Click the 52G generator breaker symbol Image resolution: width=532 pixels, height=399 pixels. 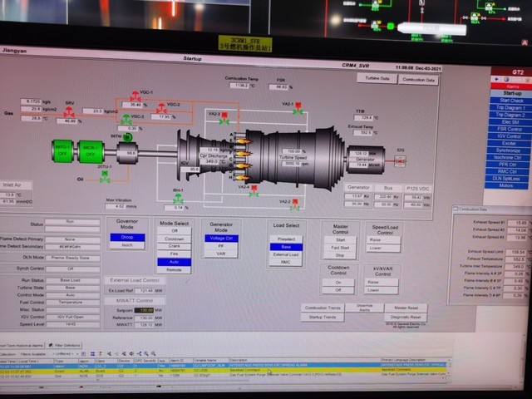[x=401, y=160]
